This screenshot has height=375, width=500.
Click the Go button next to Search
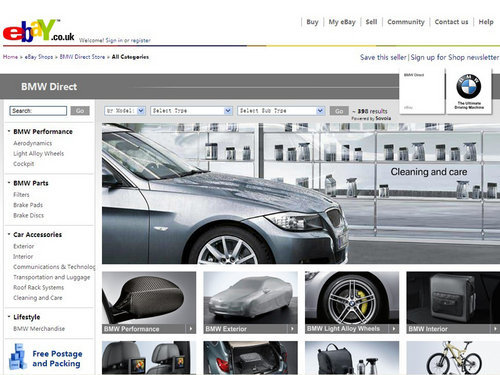[x=80, y=111]
